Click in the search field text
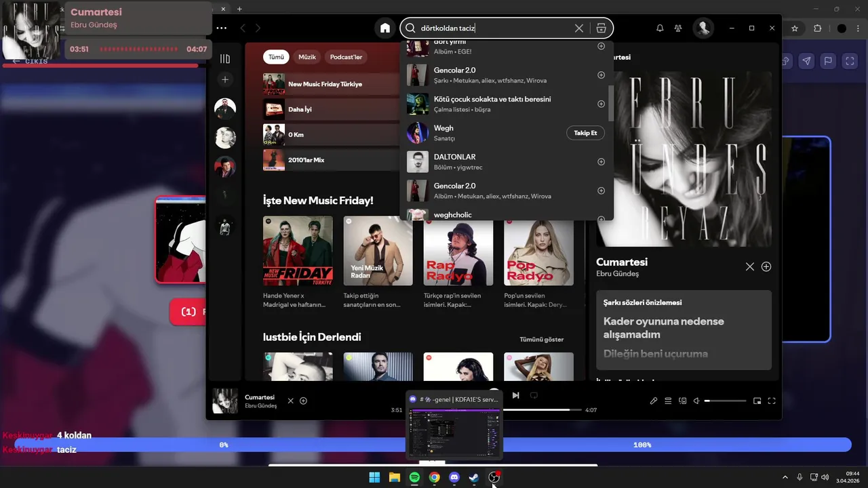868x488 pixels. pos(448,28)
